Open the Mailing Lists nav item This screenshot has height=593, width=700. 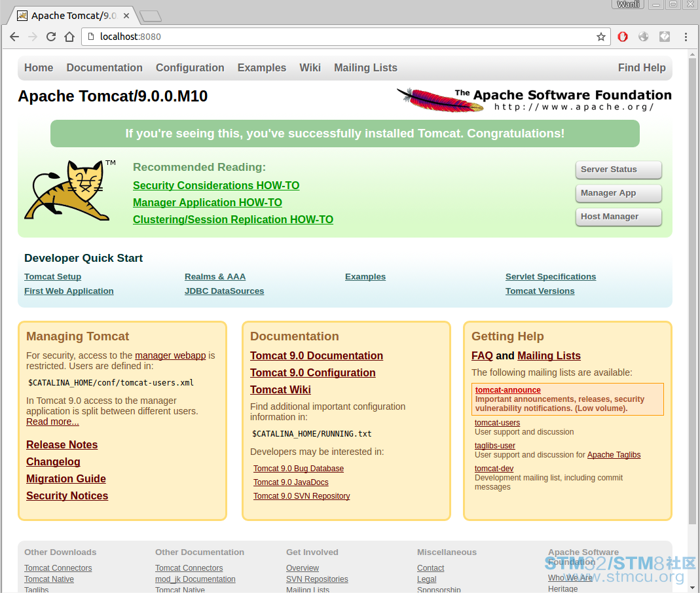(365, 68)
